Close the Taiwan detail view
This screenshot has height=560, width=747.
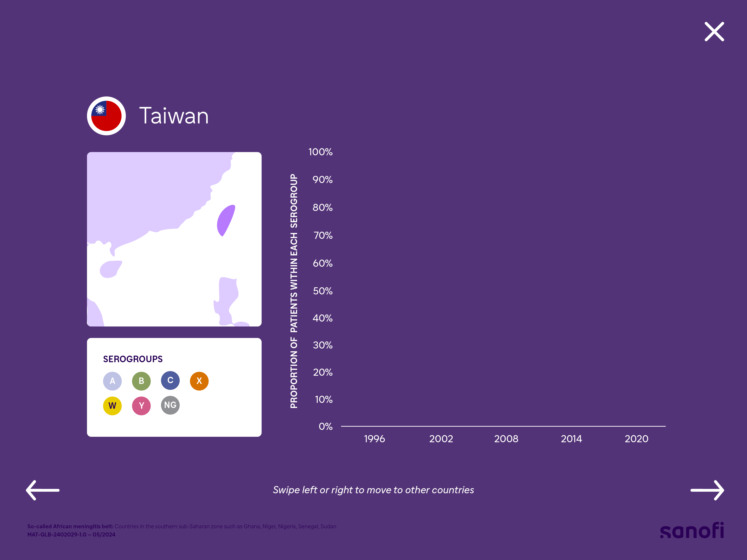pos(714,32)
